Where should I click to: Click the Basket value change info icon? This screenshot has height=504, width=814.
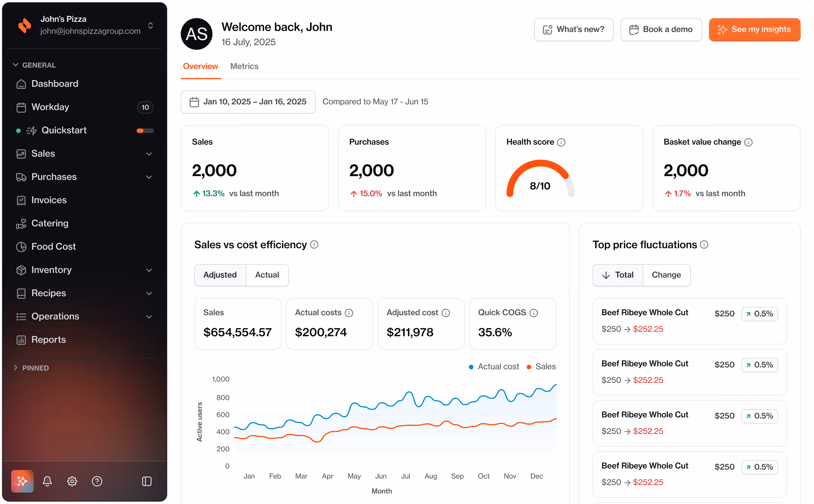tap(749, 142)
